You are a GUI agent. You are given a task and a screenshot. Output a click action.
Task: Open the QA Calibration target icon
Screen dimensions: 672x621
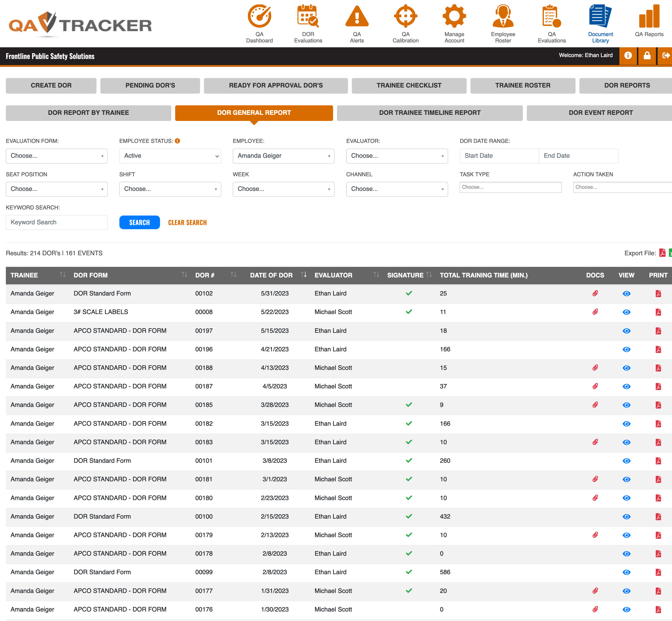tap(405, 16)
